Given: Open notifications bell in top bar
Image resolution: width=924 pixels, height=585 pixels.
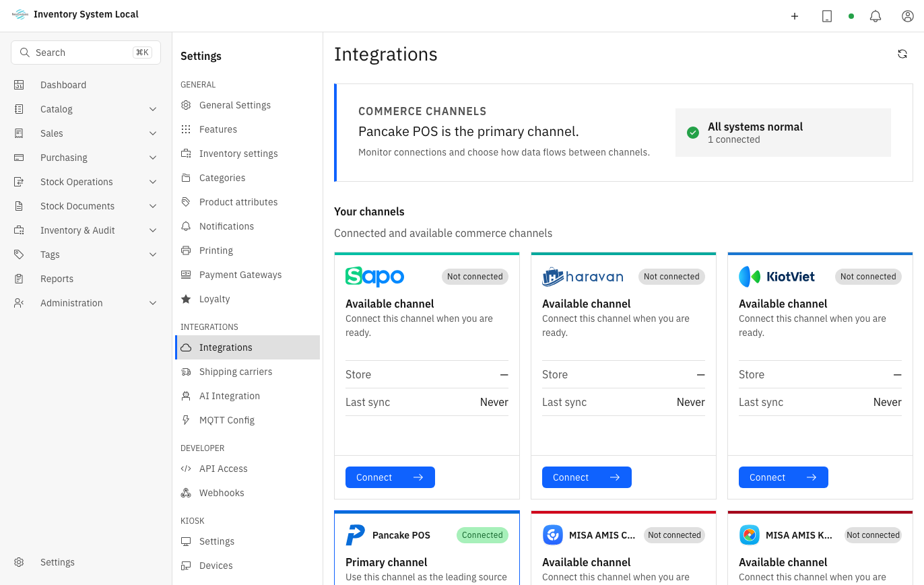Looking at the screenshot, I should [876, 16].
